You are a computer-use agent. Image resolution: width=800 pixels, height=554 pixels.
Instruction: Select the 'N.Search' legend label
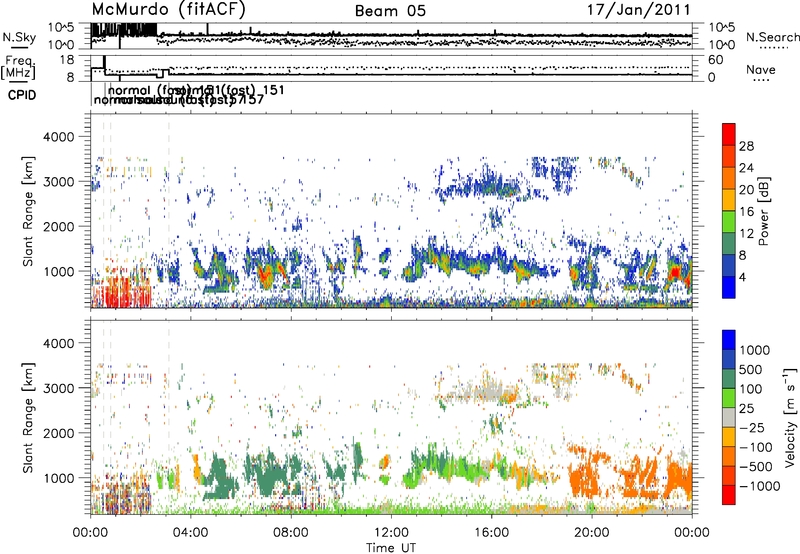[x=773, y=37]
